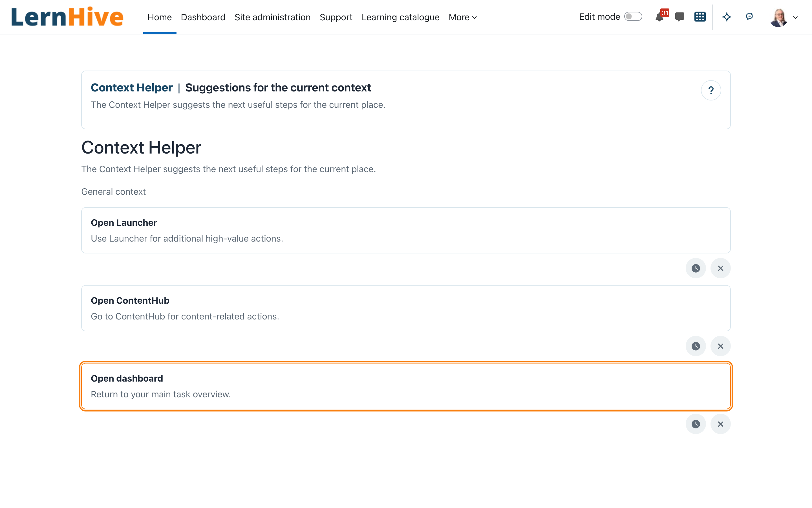Navigate to Support page
This screenshot has width=812, height=508.
pyautogui.click(x=336, y=17)
